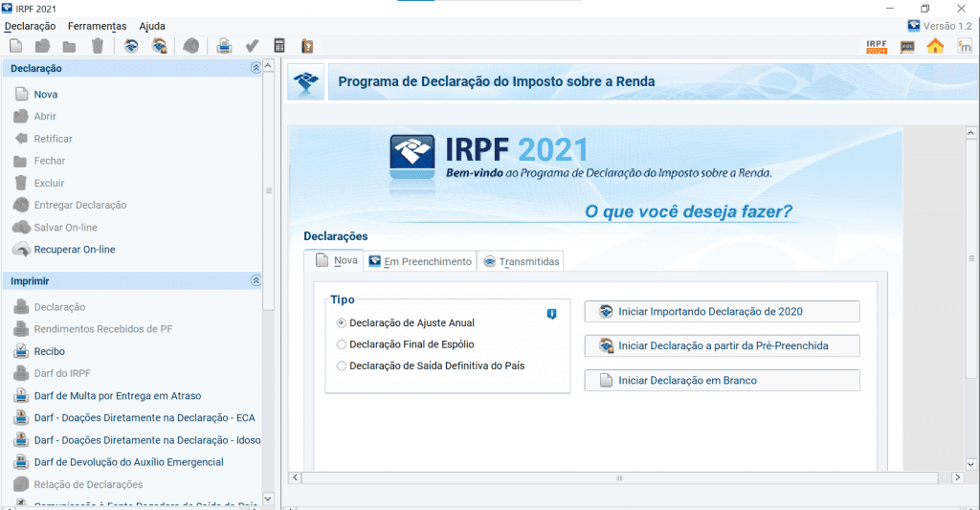Click the page icon next to Nova in sidebar
The height and width of the screenshot is (510, 980).
tap(21, 95)
